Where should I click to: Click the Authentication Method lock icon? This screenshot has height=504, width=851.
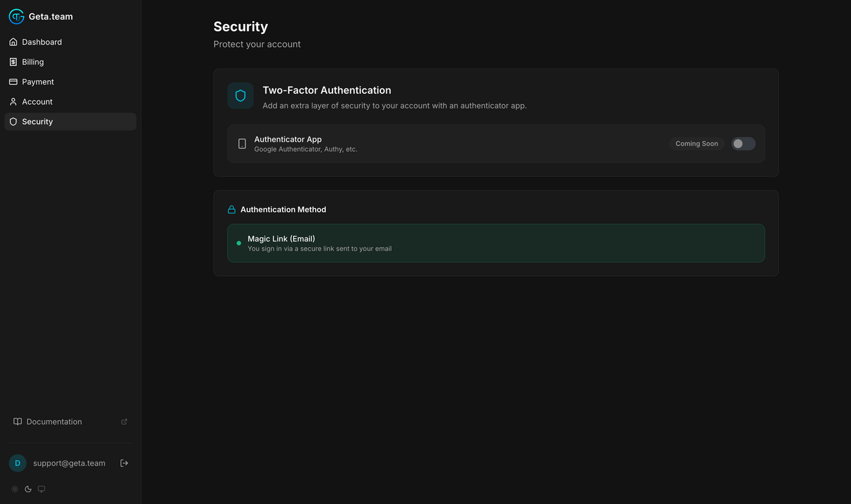pos(232,209)
